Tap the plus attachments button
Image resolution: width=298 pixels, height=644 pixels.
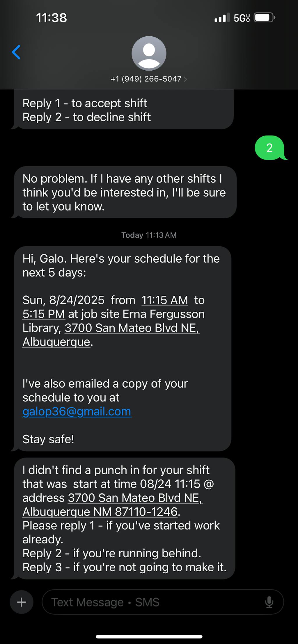tap(22, 602)
